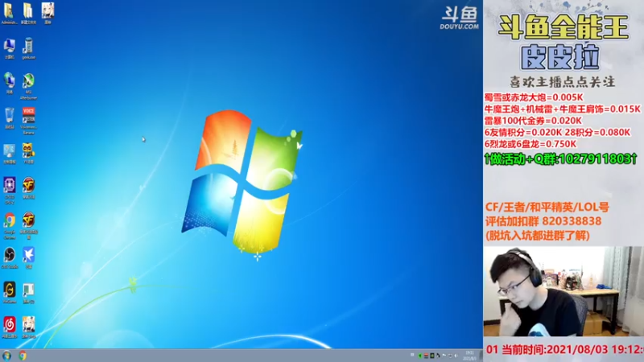The width and height of the screenshot is (644, 362).
Task: Click the text 评估加扣群 820338838
Action: pos(543,221)
